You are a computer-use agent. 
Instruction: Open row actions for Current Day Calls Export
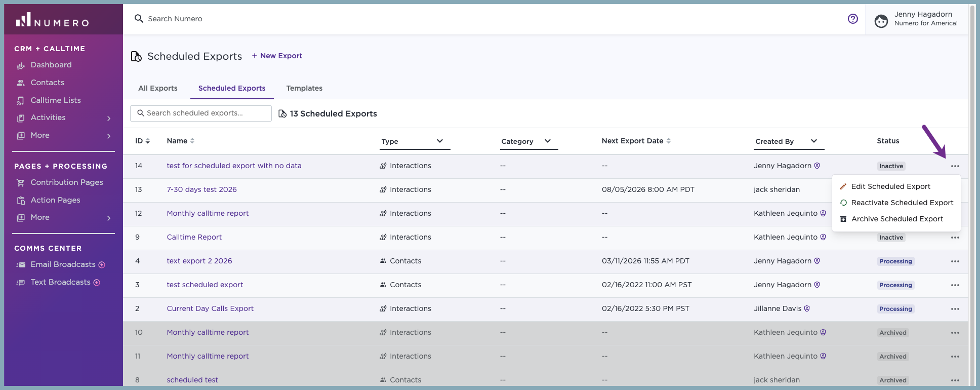955,309
